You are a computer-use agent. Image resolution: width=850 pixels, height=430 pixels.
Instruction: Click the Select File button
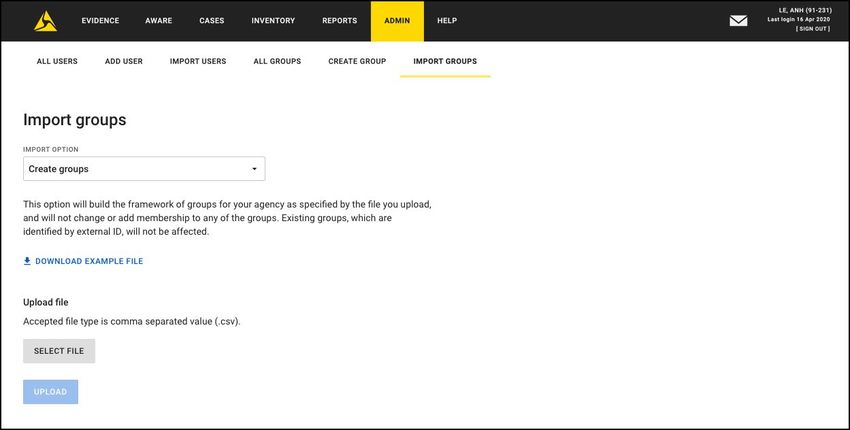coord(59,351)
